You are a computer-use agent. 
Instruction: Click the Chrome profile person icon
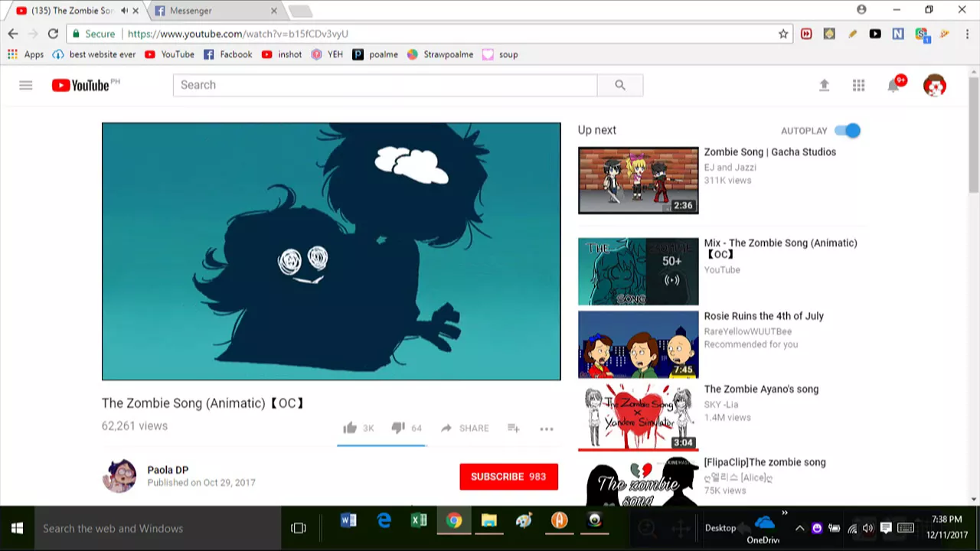click(861, 10)
